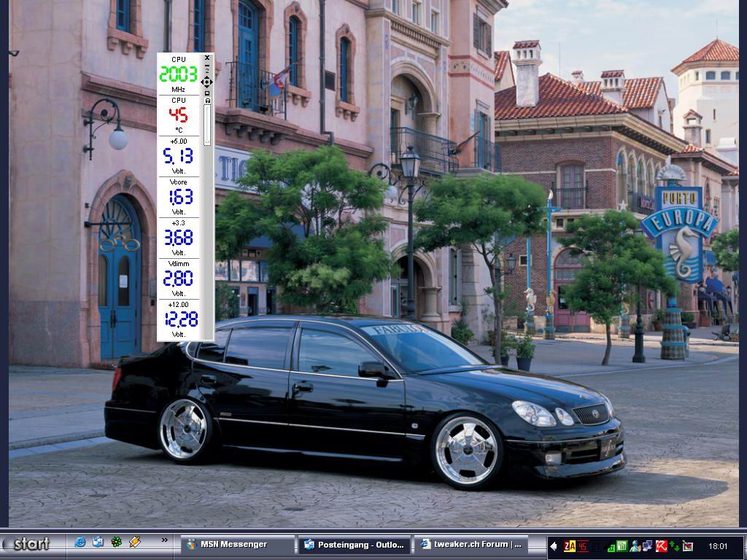Click the taskbar clock showing 18:01

click(718, 545)
